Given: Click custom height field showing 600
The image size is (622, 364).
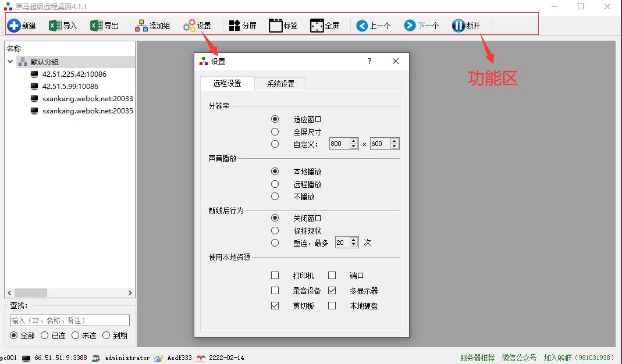Looking at the screenshot, I should click(x=381, y=144).
